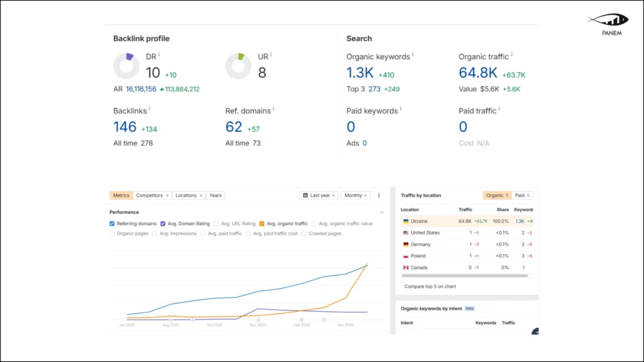The height and width of the screenshot is (362, 644).
Task: Open the Organic traffic info icon
Action: [512, 54]
